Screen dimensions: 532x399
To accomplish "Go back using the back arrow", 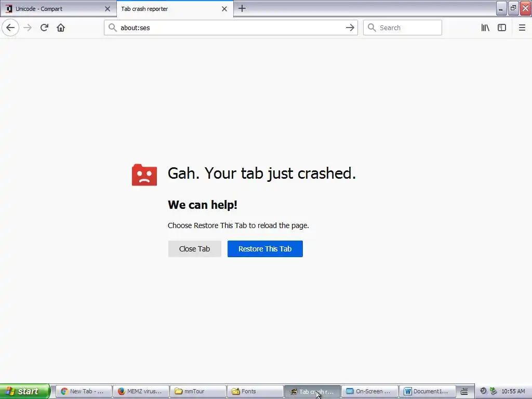I will tap(10, 28).
